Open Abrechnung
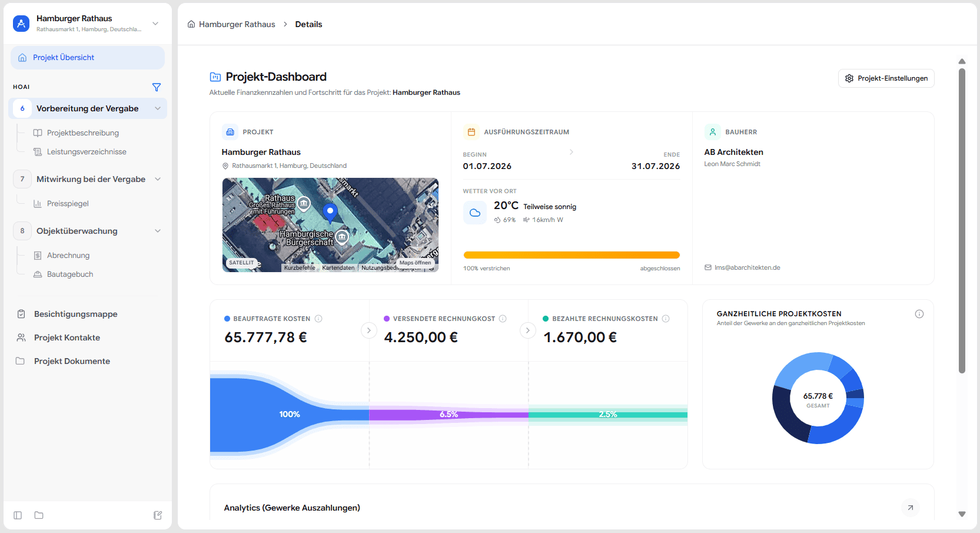 tap(68, 256)
